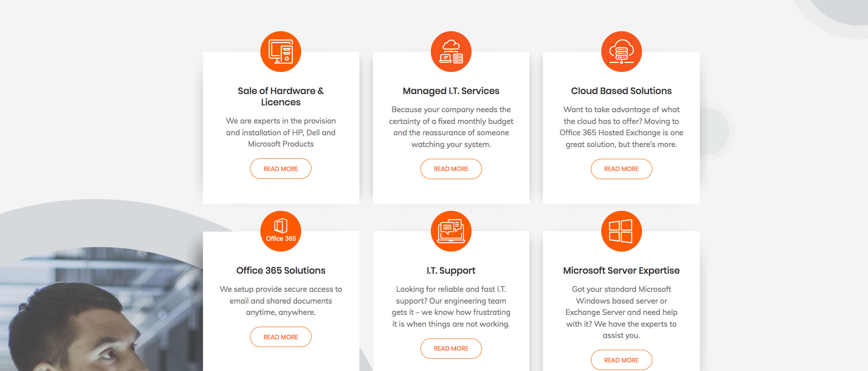868x371 pixels.
Task: Click the Cloud Based Solutions cloud database icon
Action: pyautogui.click(x=622, y=52)
